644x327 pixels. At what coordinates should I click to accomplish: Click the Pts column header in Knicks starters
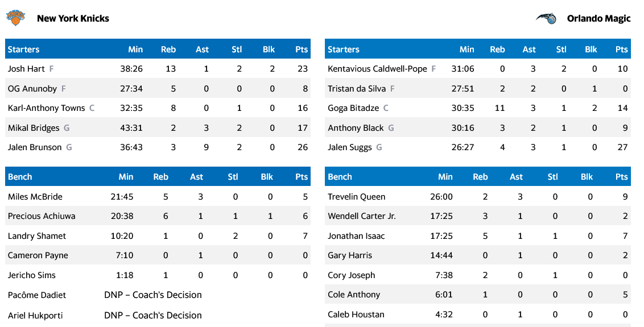tap(302, 49)
